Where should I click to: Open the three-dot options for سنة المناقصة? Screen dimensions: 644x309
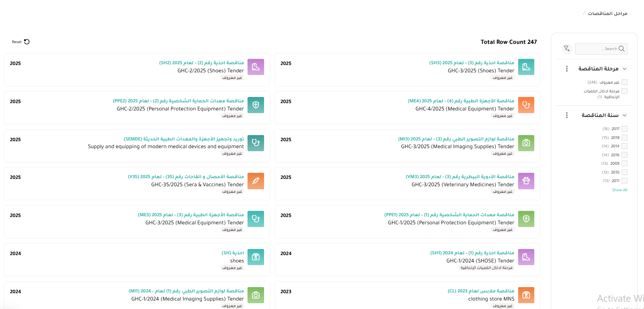567,115
